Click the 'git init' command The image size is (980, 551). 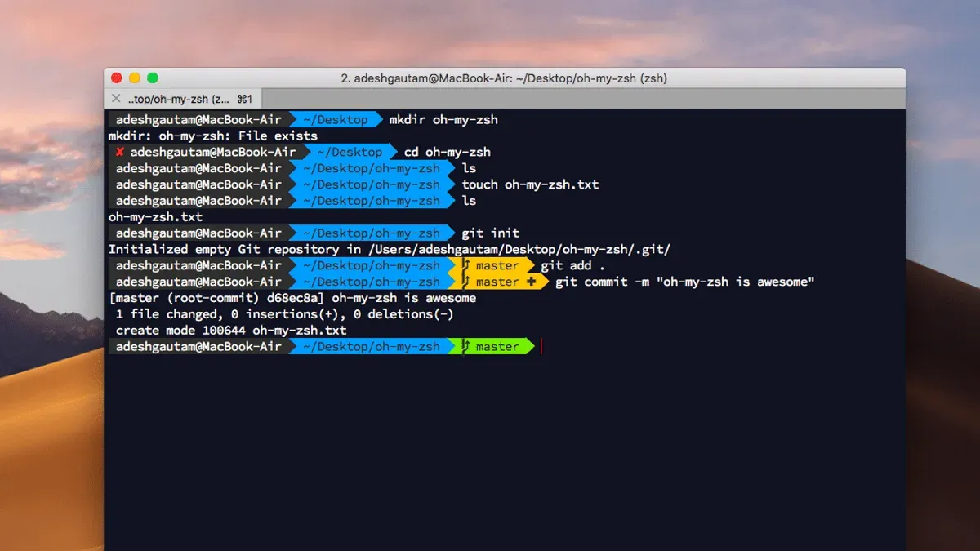coord(491,233)
